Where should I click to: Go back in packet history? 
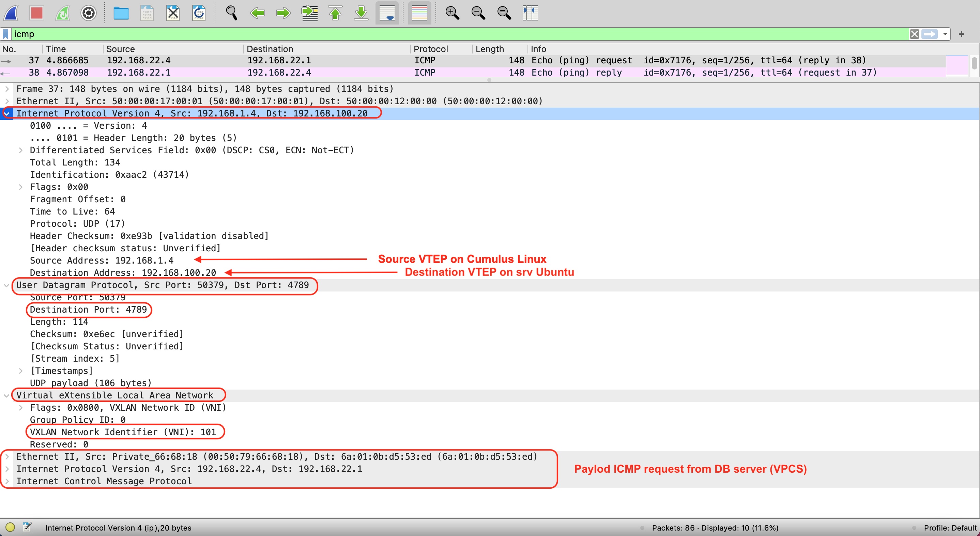click(x=257, y=13)
